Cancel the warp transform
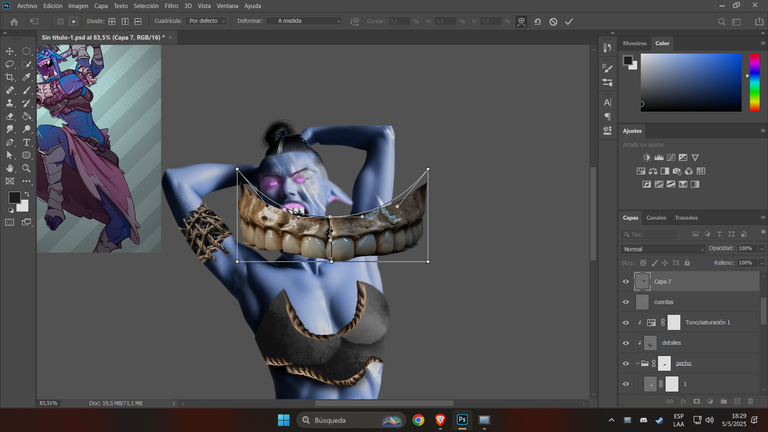Screen dimensions: 768x432 (x=553, y=22)
